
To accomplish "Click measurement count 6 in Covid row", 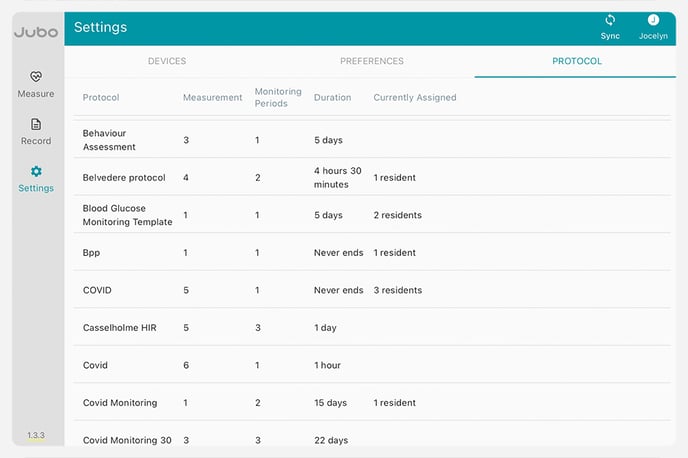I will 186,365.
